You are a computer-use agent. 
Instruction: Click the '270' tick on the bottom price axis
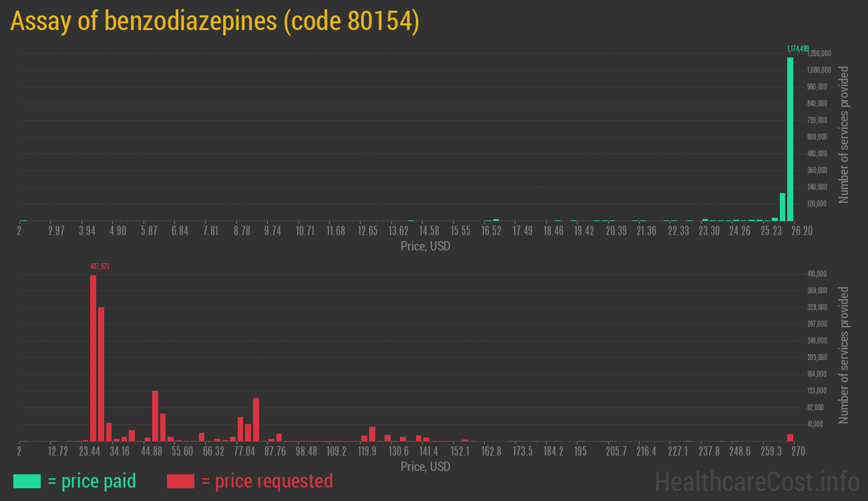pos(798,451)
